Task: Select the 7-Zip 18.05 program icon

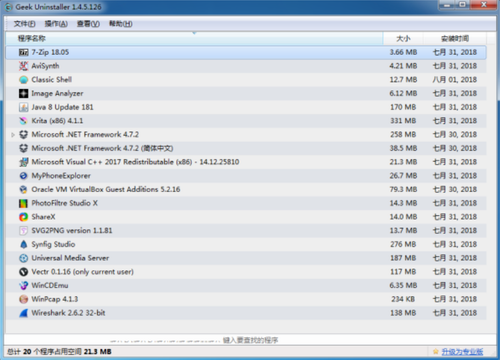Action: click(23, 52)
